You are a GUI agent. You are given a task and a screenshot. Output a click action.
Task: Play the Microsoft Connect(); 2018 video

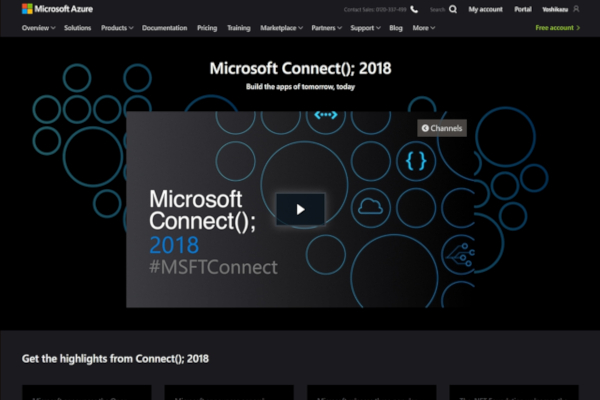click(x=300, y=209)
